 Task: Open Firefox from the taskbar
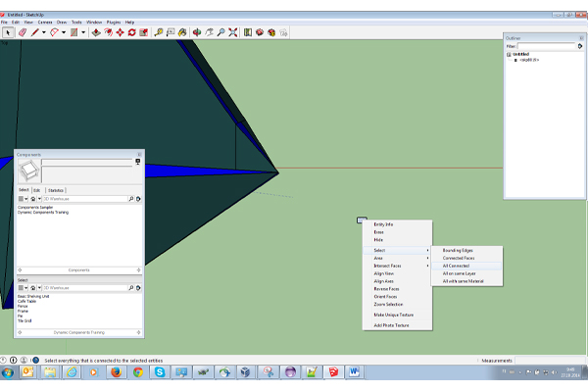click(115, 372)
